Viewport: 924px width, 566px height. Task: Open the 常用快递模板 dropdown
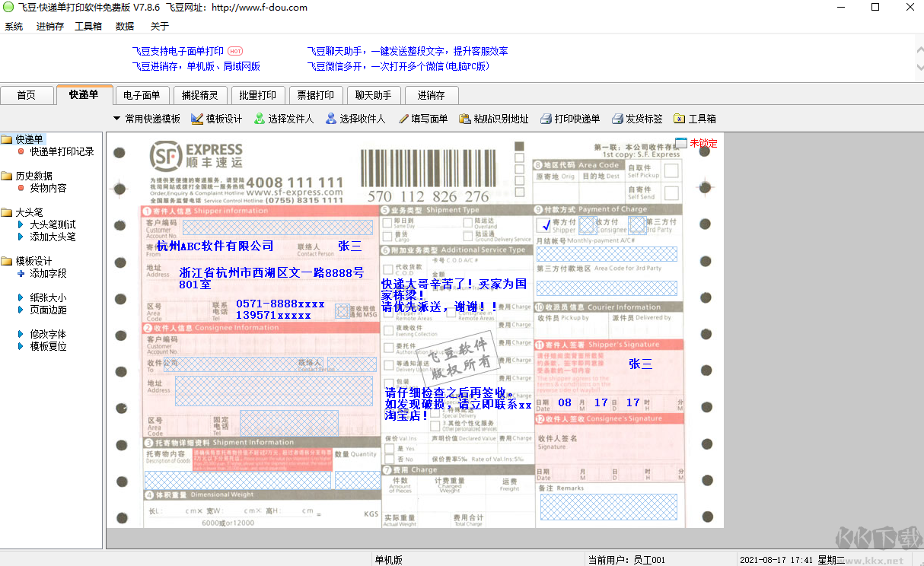click(147, 119)
